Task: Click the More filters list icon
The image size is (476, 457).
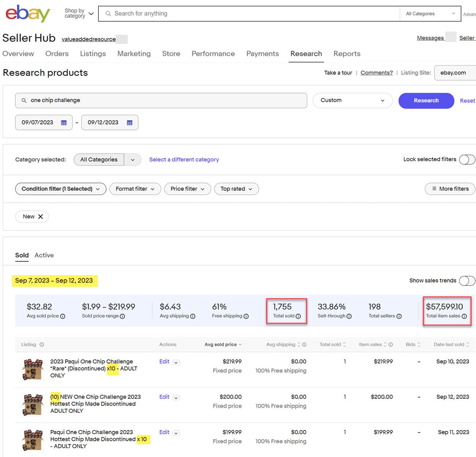Action: (x=434, y=189)
